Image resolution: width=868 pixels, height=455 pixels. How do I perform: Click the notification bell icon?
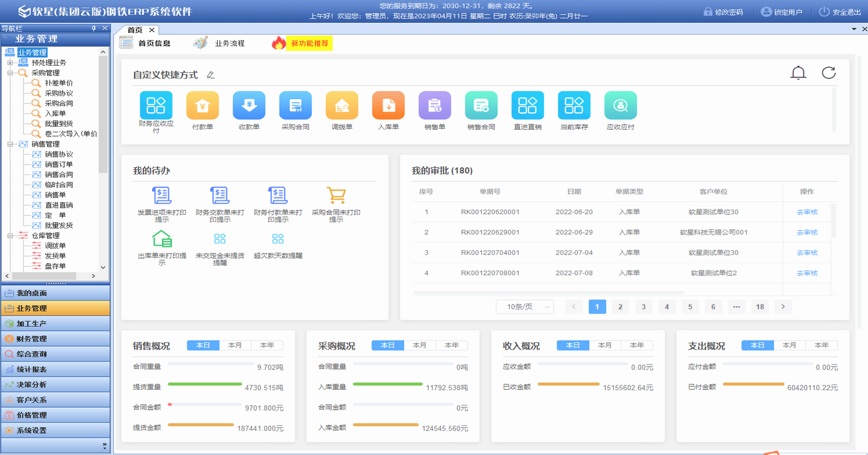[x=798, y=73]
